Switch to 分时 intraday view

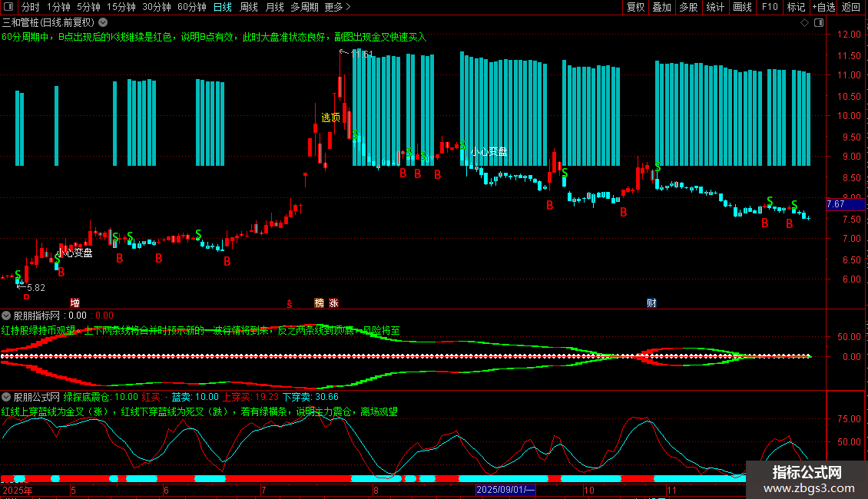(x=31, y=7)
